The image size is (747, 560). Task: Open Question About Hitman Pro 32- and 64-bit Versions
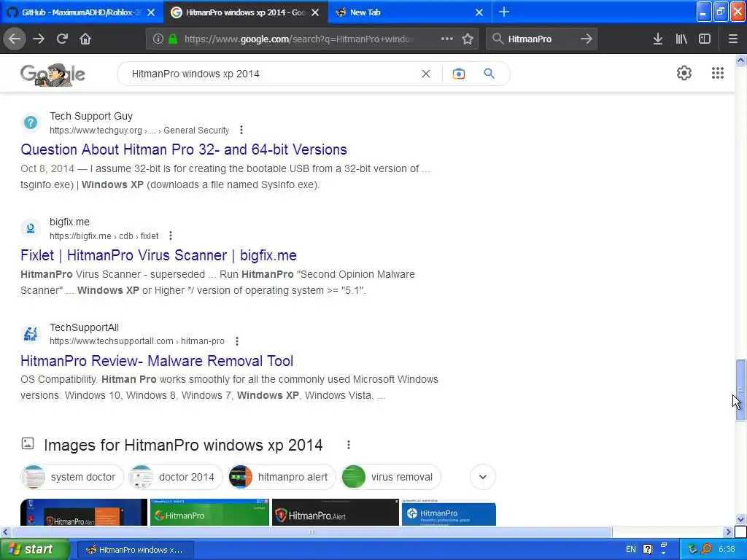[183, 149]
